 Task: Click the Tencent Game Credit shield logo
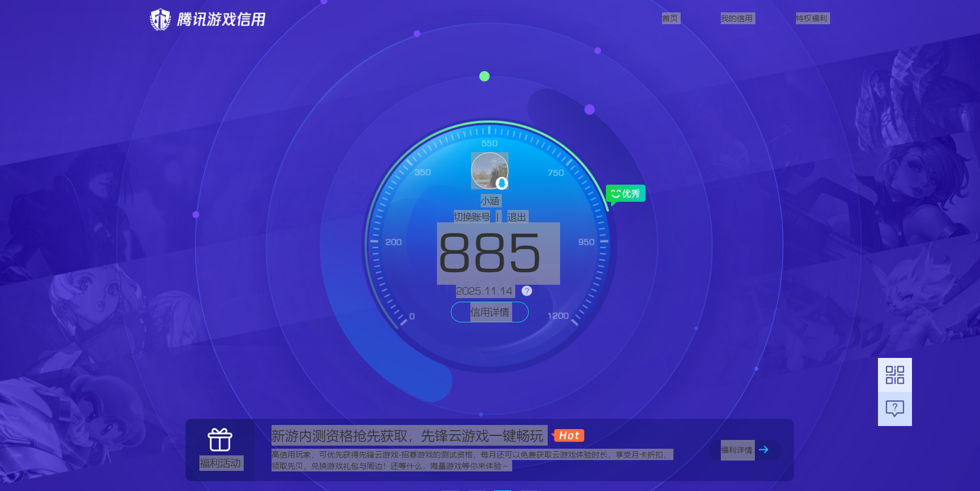pos(160,20)
